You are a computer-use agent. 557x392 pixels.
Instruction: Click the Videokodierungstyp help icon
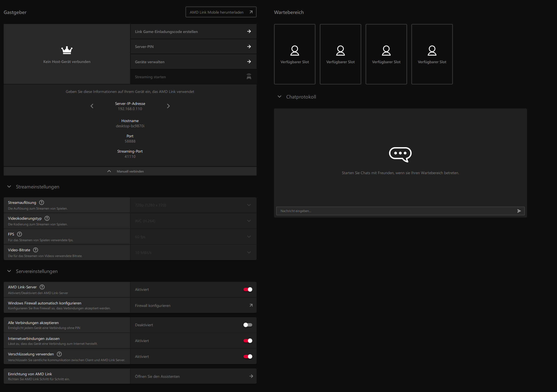tap(47, 218)
